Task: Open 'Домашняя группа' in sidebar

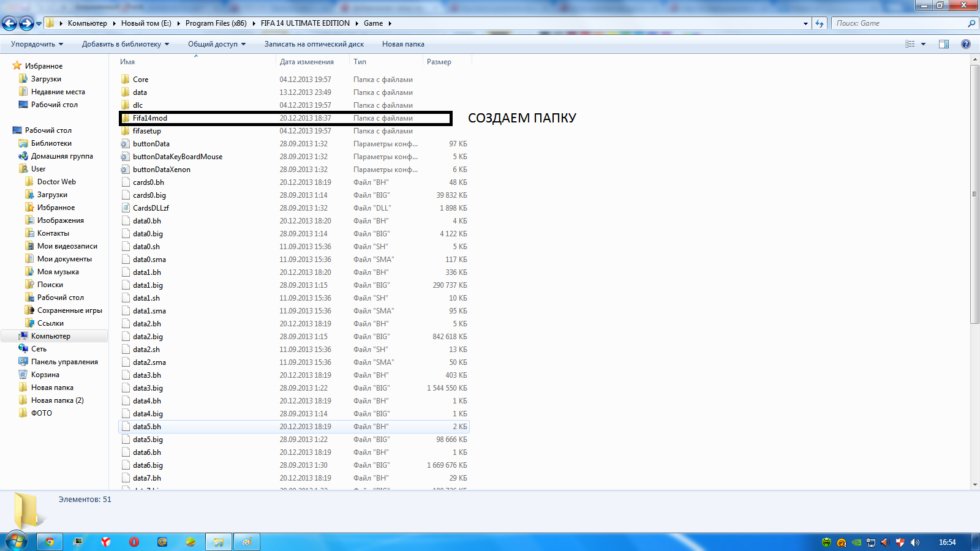Action: point(62,156)
